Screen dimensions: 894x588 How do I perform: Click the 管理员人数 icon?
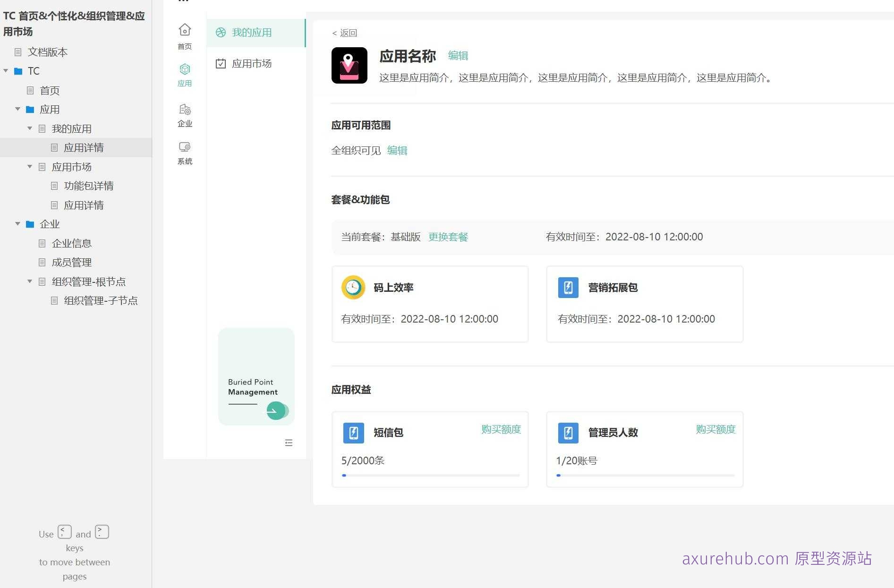click(x=568, y=432)
